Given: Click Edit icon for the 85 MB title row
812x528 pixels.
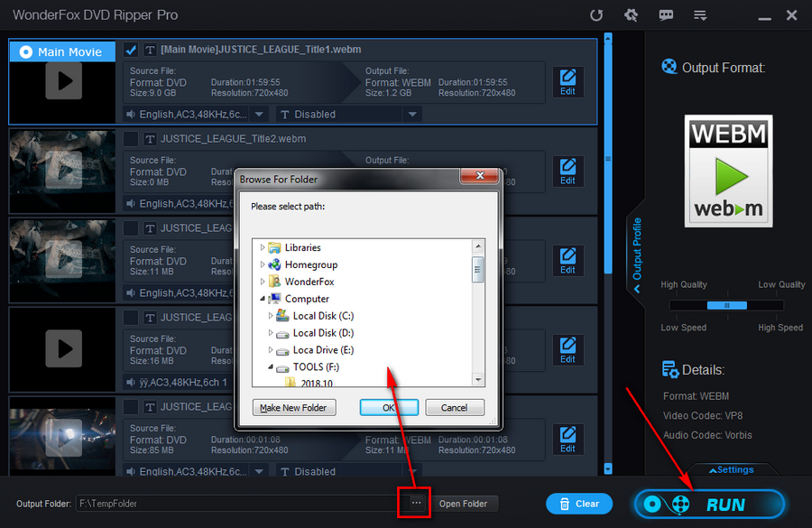Looking at the screenshot, I should click(x=567, y=440).
